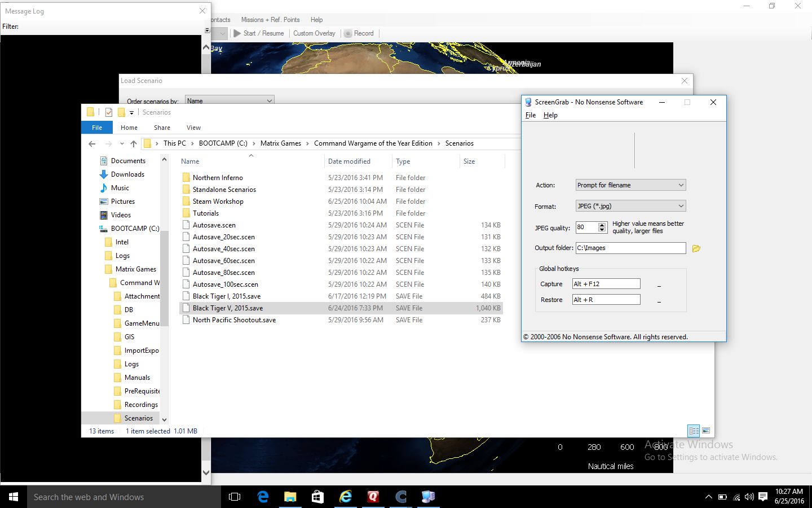This screenshot has width=812, height=508.
Task: Select North Pacific Shootout.save
Action: pos(234,320)
